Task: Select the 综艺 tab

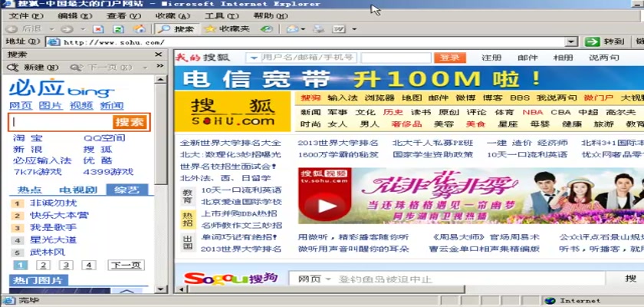Action: tap(127, 190)
